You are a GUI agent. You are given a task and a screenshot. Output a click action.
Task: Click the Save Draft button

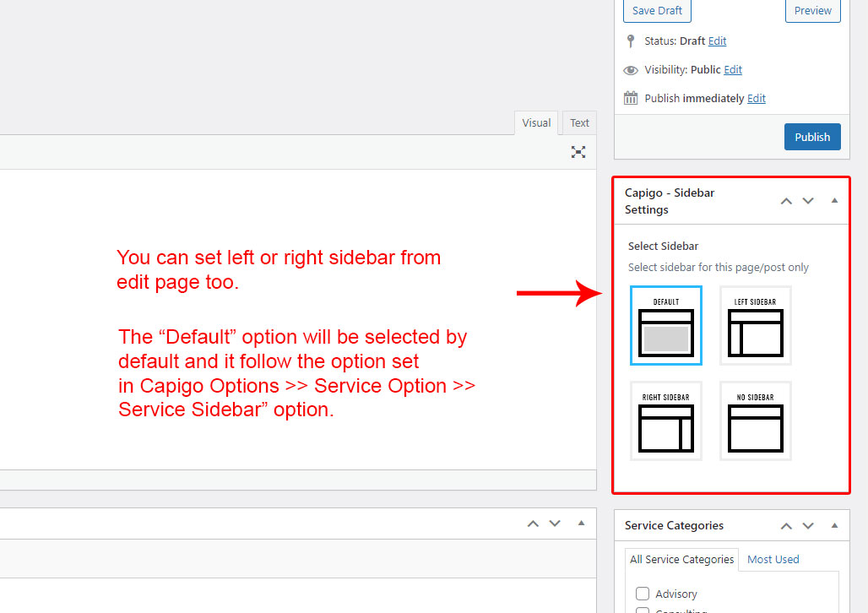pos(657,11)
